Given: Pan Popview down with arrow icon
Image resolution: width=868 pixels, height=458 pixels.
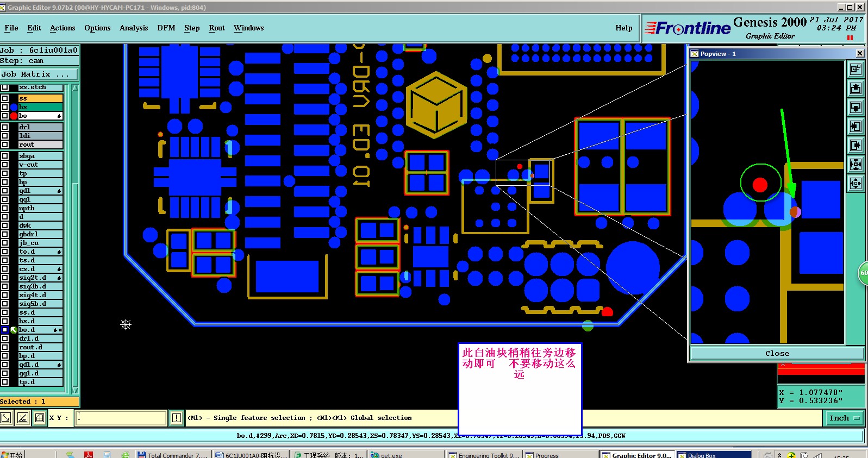Looking at the screenshot, I should pyautogui.click(x=855, y=107).
